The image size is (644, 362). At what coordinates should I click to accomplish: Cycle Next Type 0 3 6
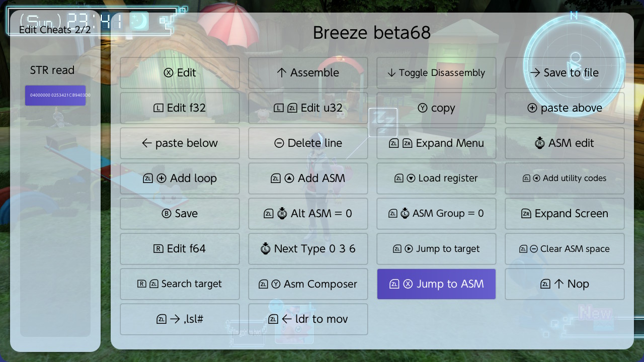[308, 249]
